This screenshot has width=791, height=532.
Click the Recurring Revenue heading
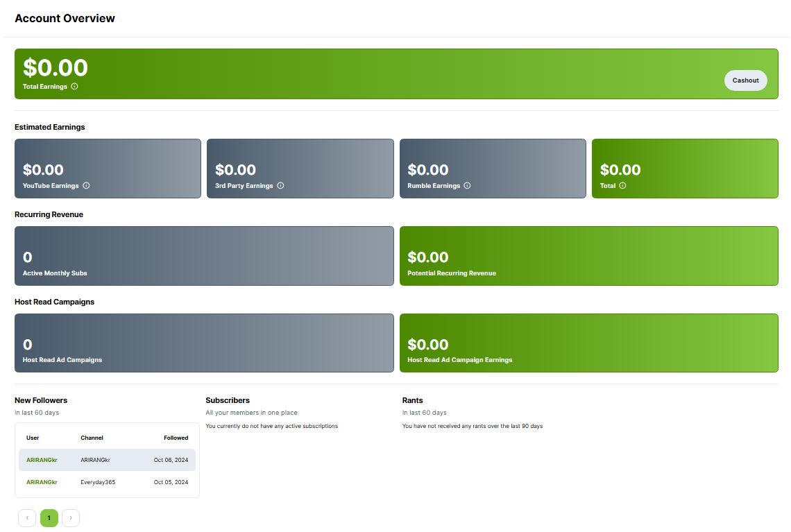pos(49,214)
